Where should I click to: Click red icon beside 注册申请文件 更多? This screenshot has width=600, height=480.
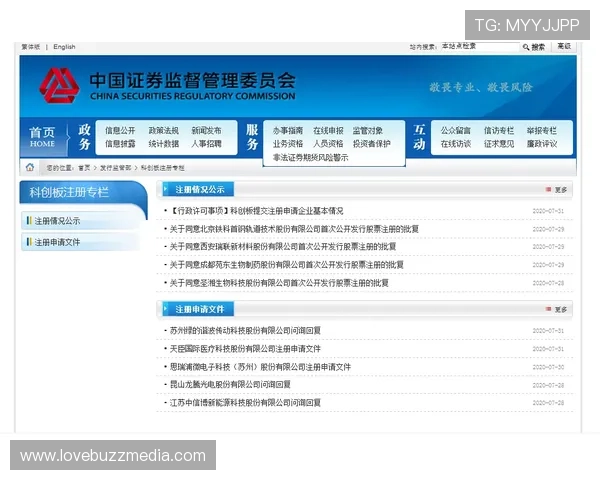(548, 309)
